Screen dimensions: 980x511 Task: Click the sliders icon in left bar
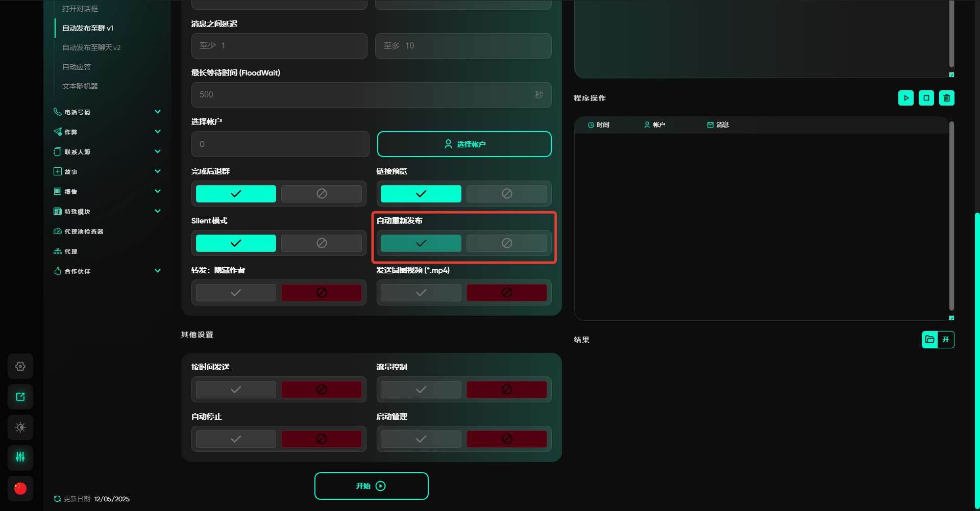[x=20, y=457]
